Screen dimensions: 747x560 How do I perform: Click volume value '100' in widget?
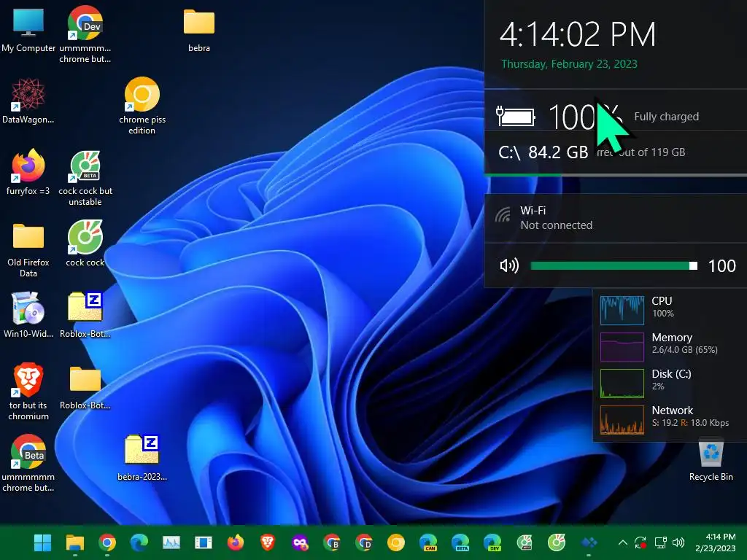click(x=721, y=265)
